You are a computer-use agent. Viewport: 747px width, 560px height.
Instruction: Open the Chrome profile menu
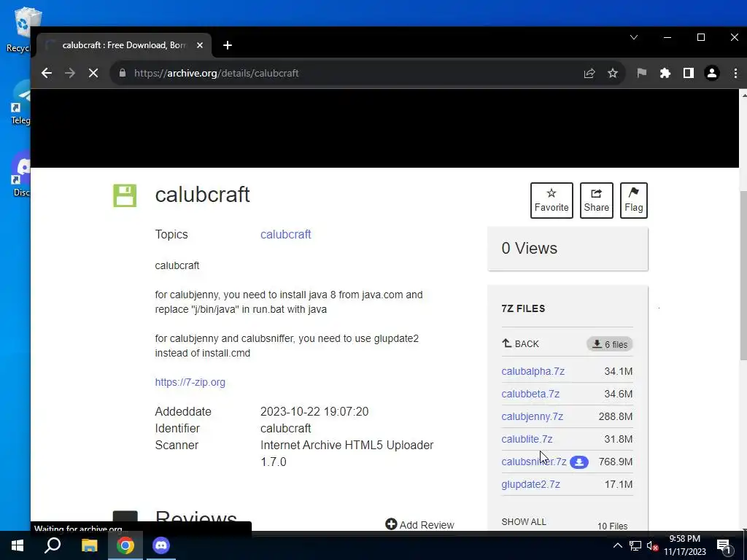point(712,73)
